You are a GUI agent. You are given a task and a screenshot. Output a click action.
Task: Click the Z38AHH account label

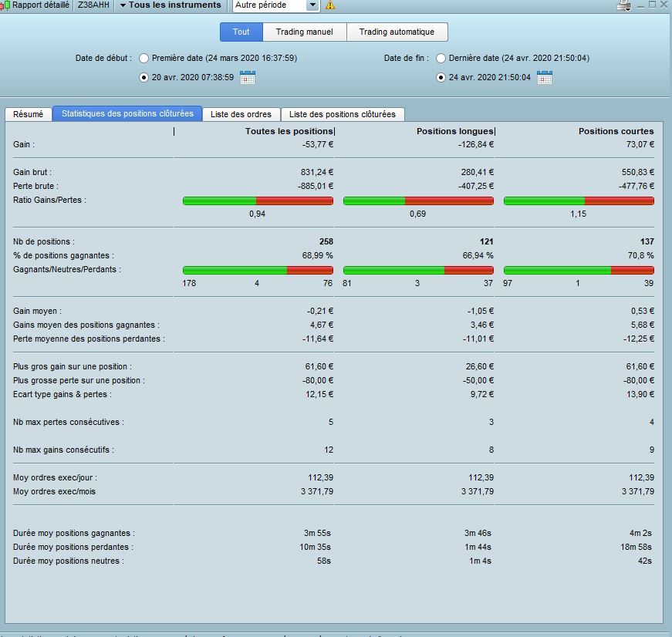[x=93, y=5]
